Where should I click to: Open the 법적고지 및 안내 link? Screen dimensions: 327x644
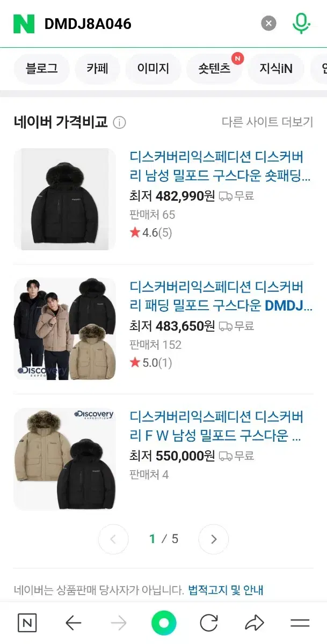point(226,590)
